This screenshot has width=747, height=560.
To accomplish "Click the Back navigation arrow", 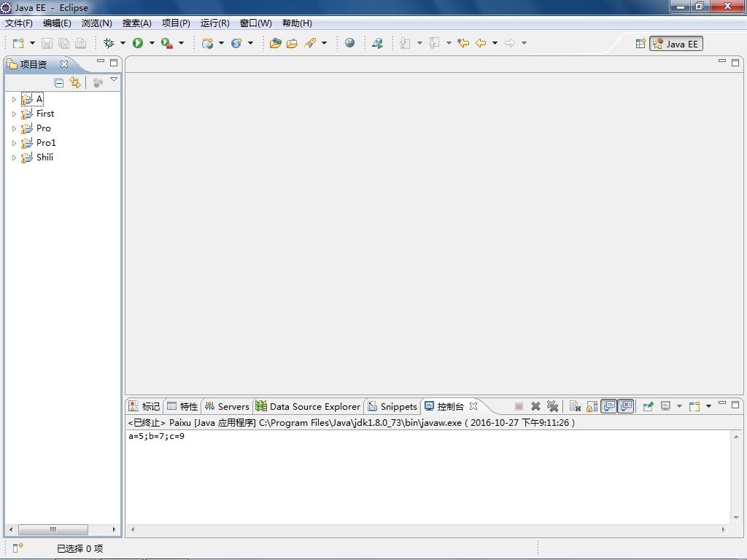I will click(x=481, y=43).
